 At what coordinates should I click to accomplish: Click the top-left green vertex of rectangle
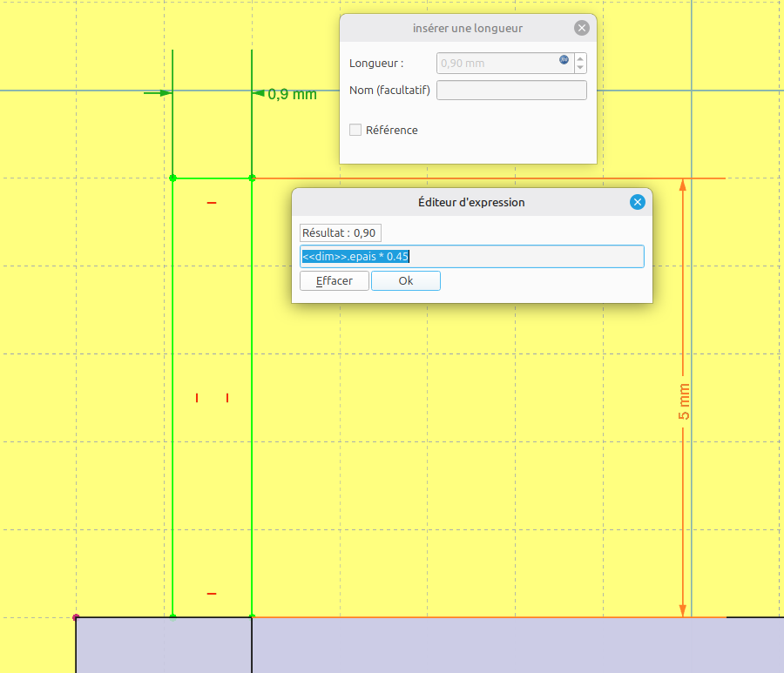[x=172, y=178]
